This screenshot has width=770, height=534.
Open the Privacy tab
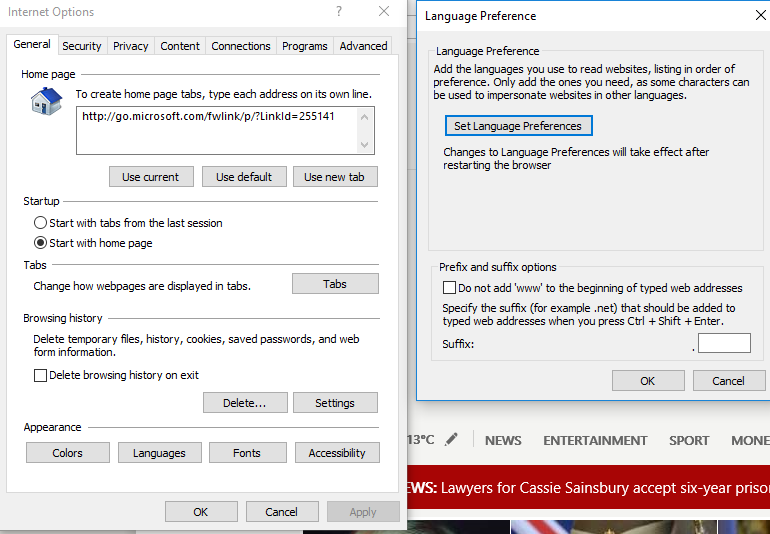pos(131,46)
